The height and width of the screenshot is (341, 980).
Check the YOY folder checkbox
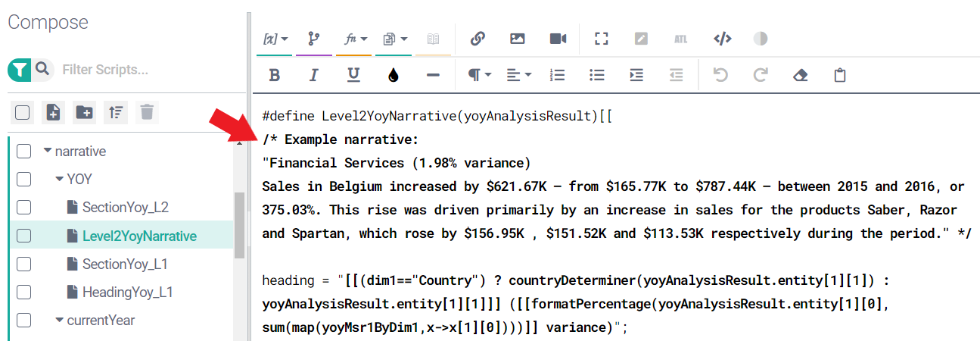tap(24, 180)
